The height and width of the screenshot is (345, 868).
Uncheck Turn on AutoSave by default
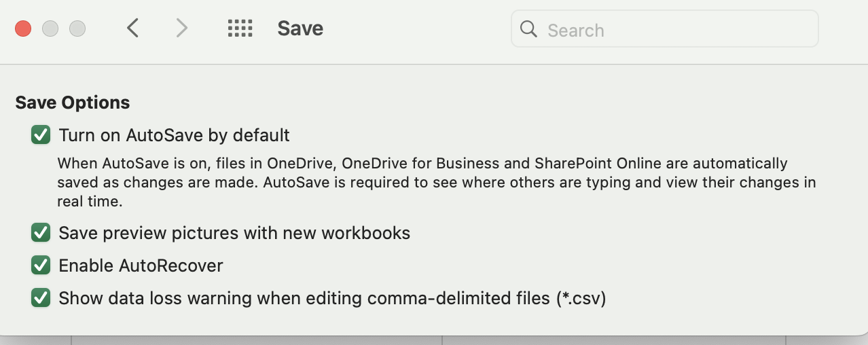click(x=41, y=135)
